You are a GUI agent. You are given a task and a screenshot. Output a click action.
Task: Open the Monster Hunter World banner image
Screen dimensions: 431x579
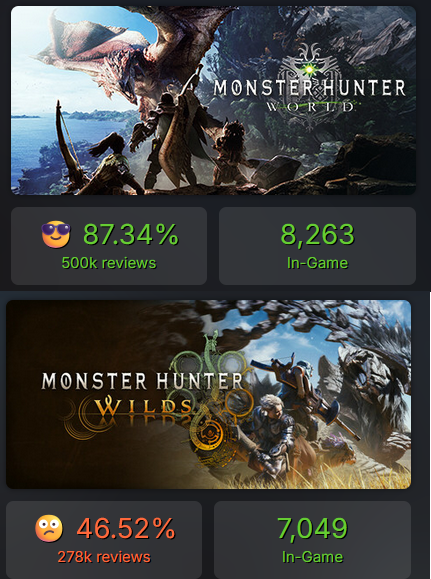pos(213,100)
